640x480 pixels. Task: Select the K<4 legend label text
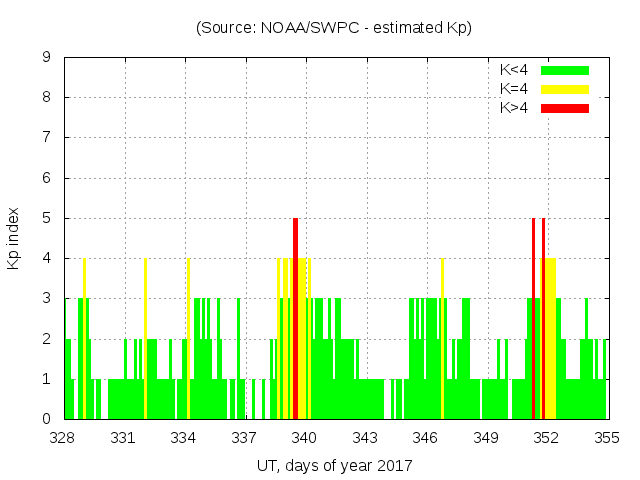pyautogui.click(x=515, y=70)
